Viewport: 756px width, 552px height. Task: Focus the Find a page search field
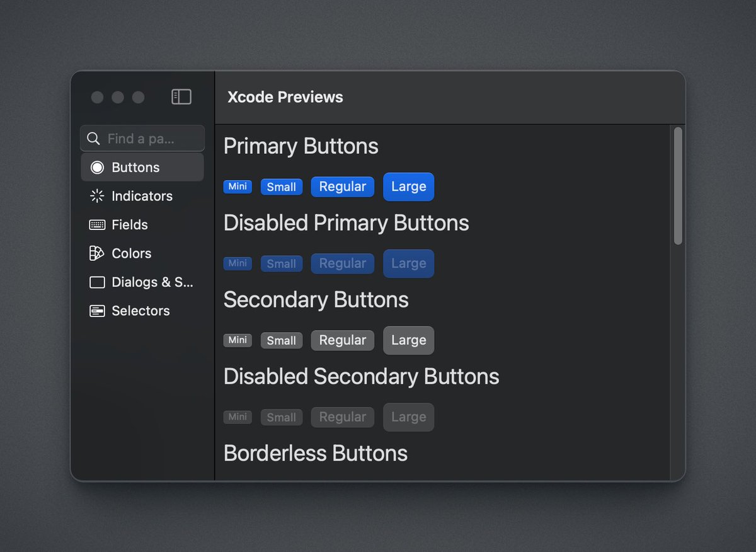point(142,138)
